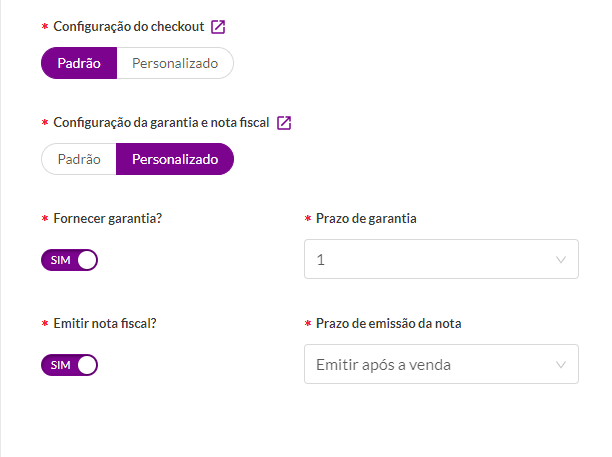Expand the Prazo de emissão da nota dropdown
Viewport: 612px width, 457px height.
pyautogui.click(x=441, y=364)
